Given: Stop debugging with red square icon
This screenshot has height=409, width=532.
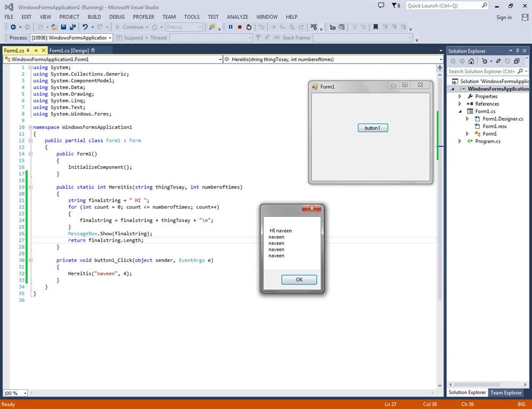Looking at the screenshot, I should (x=240, y=27).
